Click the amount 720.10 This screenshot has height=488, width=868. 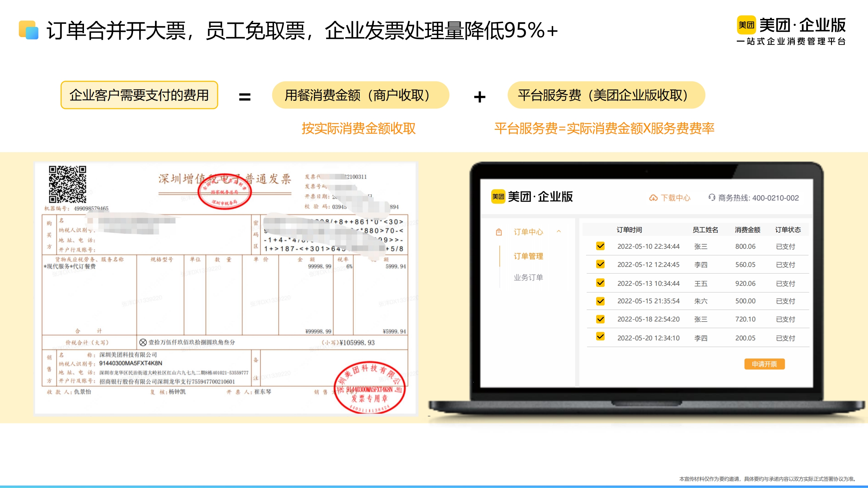pyautogui.click(x=745, y=319)
